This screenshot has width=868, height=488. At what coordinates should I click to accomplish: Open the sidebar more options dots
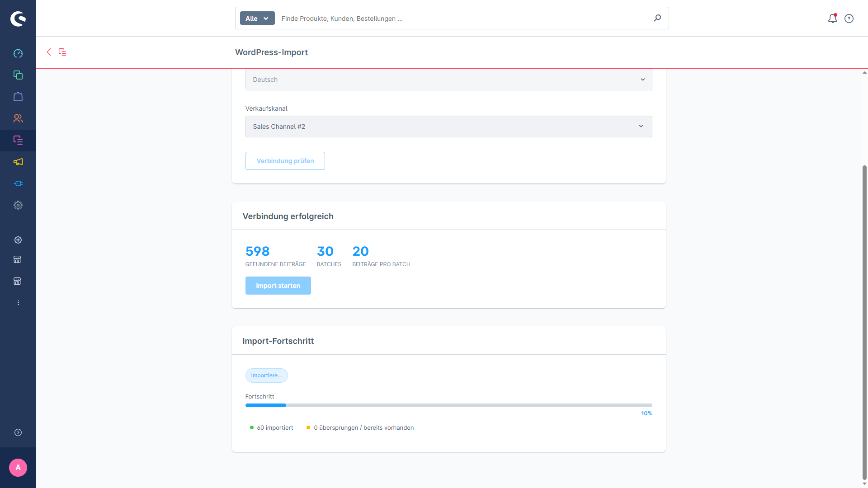click(18, 303)
